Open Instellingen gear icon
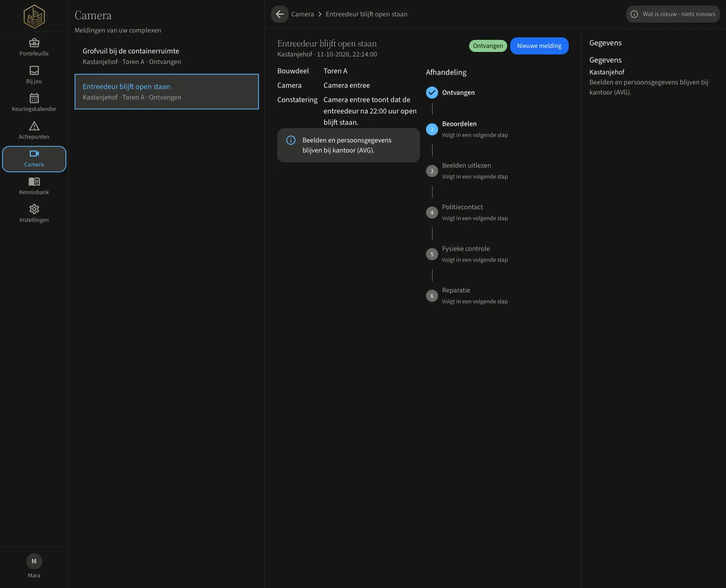The height and width of the screenshot is (588, 726). [34, 209]
